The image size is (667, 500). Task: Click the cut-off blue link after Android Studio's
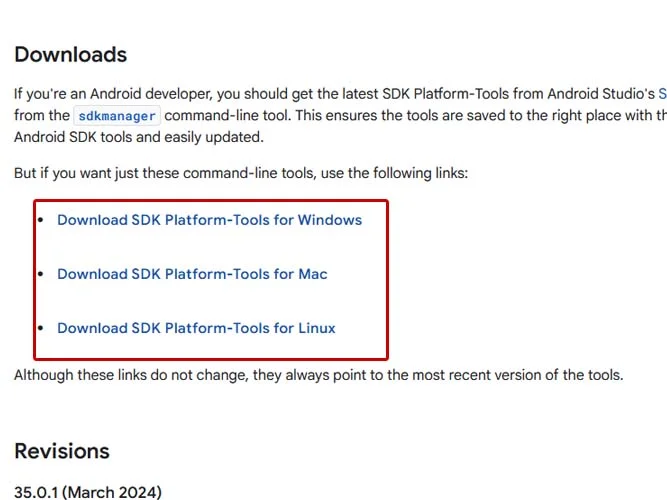click(662, 94)
